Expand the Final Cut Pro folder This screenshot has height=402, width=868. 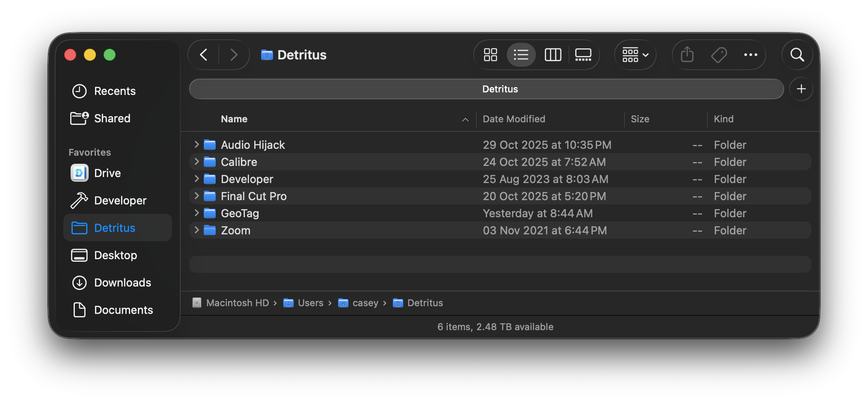point(196,196)
